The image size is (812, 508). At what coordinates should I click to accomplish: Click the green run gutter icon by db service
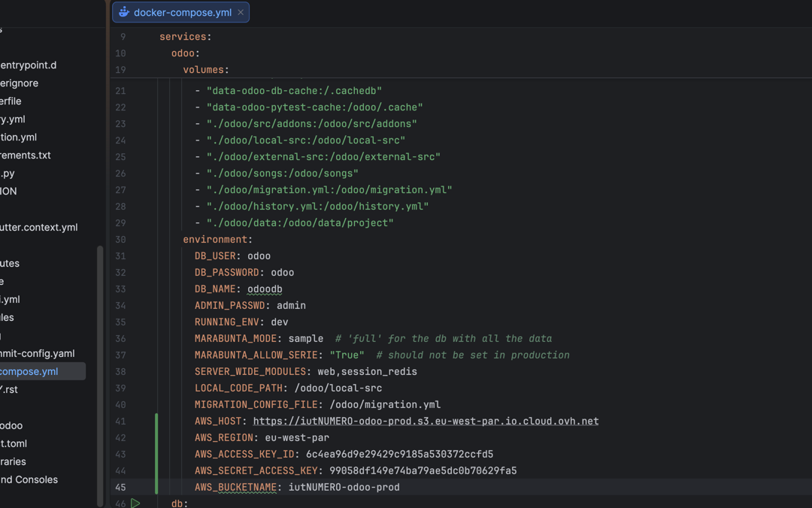click(135, 503)
